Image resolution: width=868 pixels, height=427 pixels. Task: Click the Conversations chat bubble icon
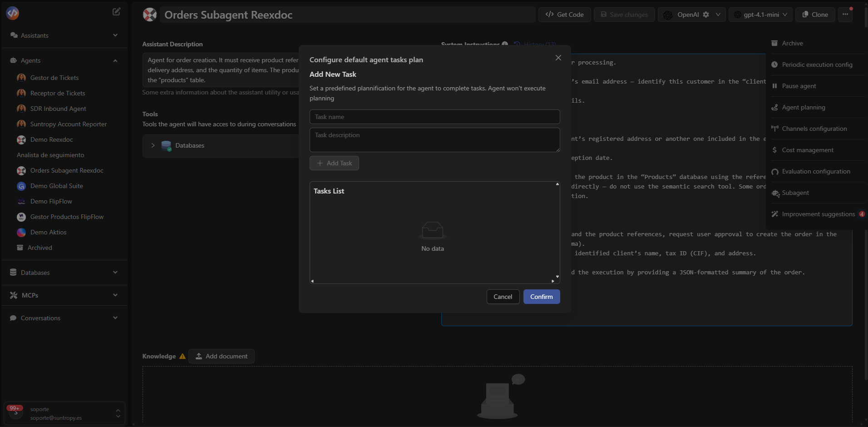(x=14, y=318)
